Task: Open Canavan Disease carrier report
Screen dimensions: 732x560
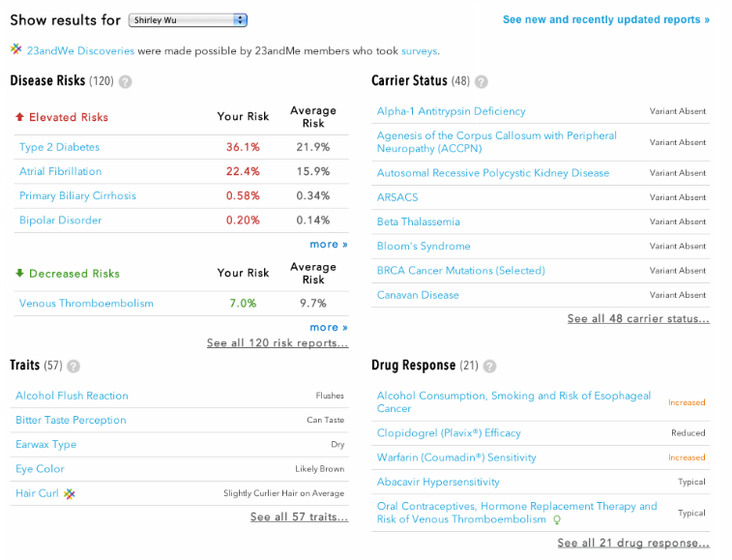Action: pyautogui.click(x=418, y=295)
